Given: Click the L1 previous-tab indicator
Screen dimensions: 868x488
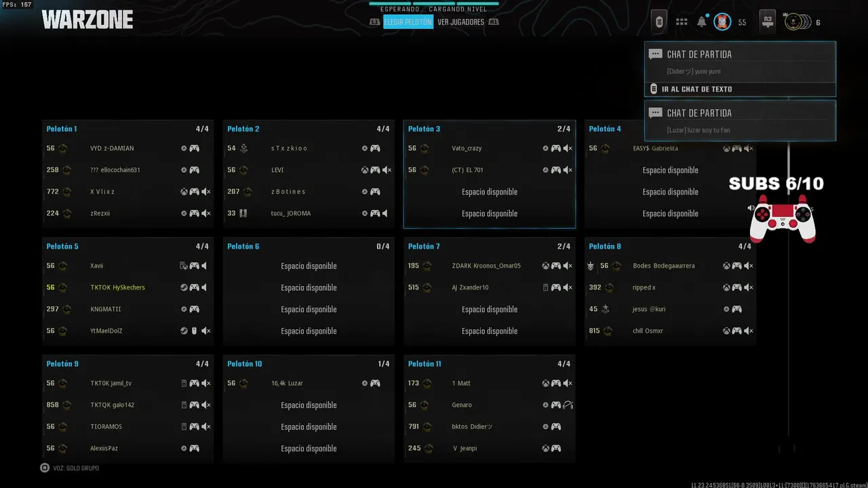Looking at the screenshot, I should point(374,22).
